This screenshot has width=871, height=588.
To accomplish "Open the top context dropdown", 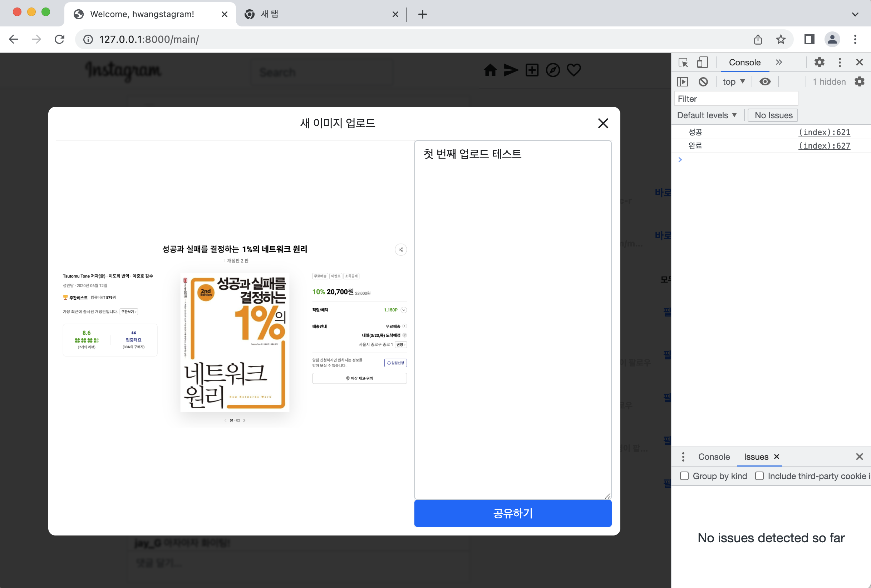I will pyautogui.click(x=733, y=82).
